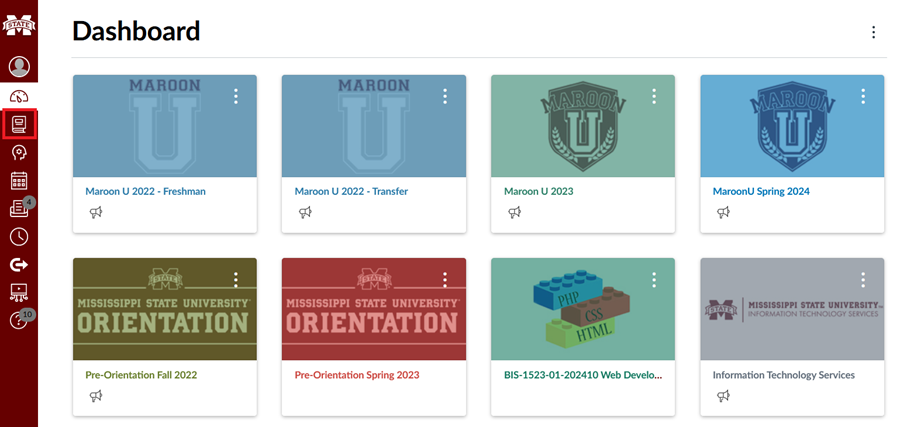Open options menu on Pre-Orientation Fall 2022 card

tap(235, 280)
